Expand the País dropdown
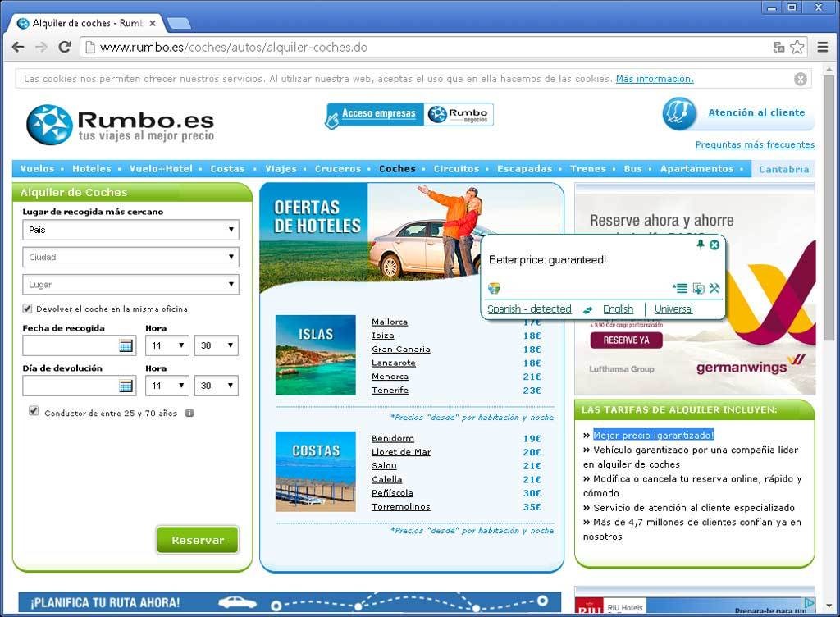 [130, 230]
